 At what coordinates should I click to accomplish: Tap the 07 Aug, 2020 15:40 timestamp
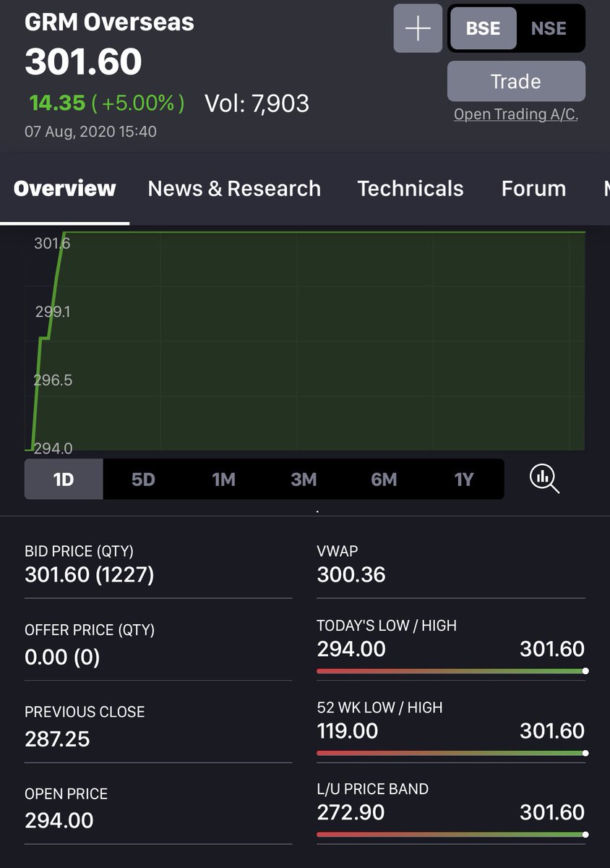coord(90,132)
